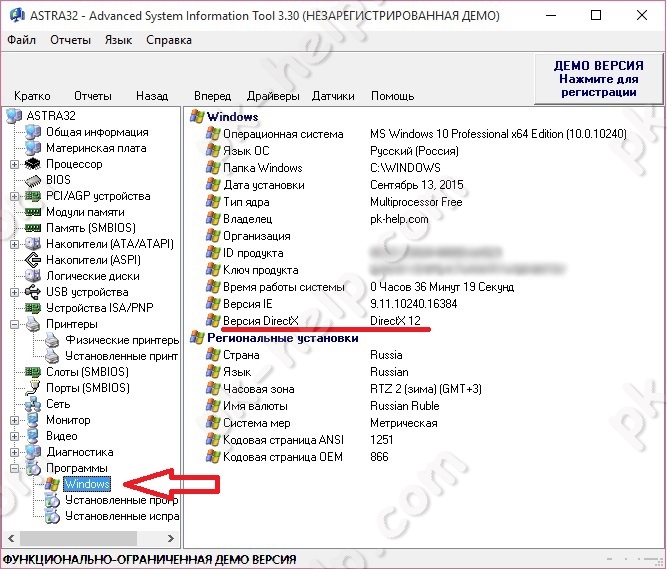This screenshot has height=569, width=667.
Task: Click the Накопители (ASPI) icon
Action: click(x=33, y=260)
